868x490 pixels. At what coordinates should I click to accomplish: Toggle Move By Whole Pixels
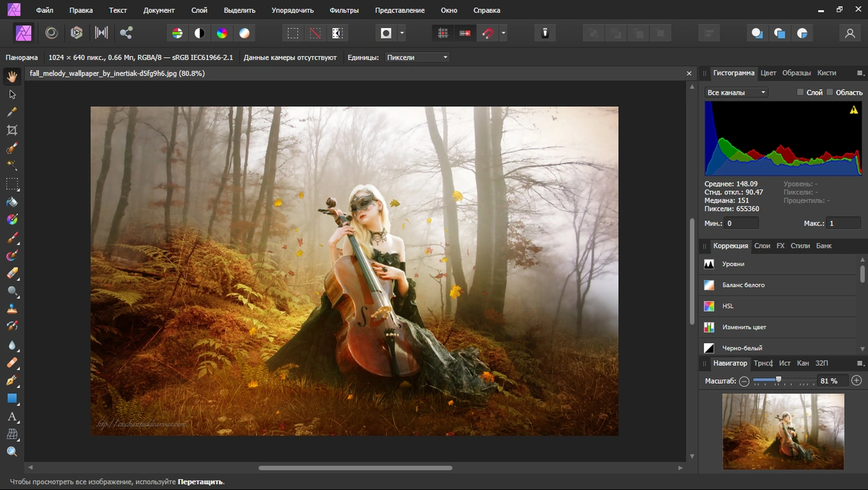(x=465, y=33)
